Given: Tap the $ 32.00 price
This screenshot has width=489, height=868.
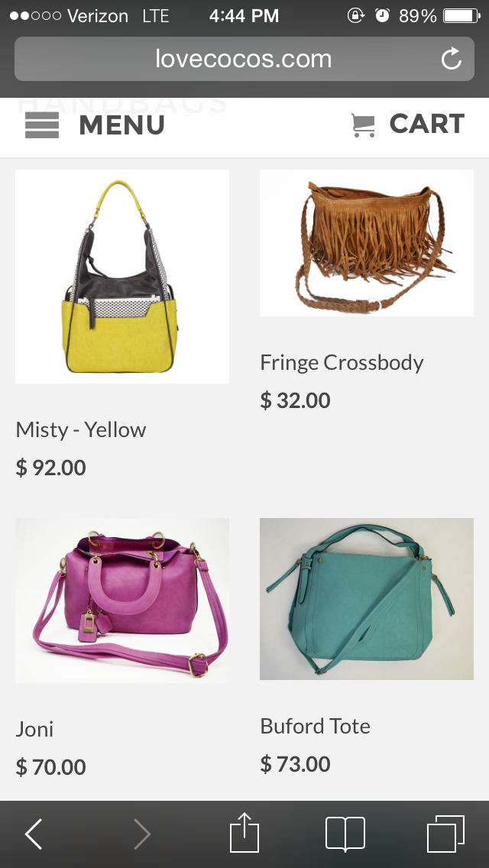Looking at the screenshot, I should click(x=295, y=400).
